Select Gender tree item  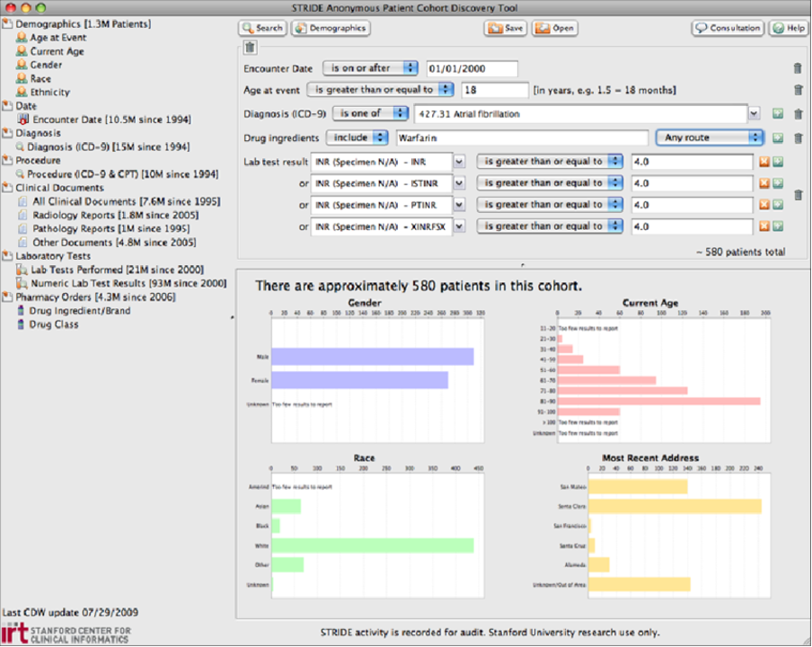tap(39, 65)
